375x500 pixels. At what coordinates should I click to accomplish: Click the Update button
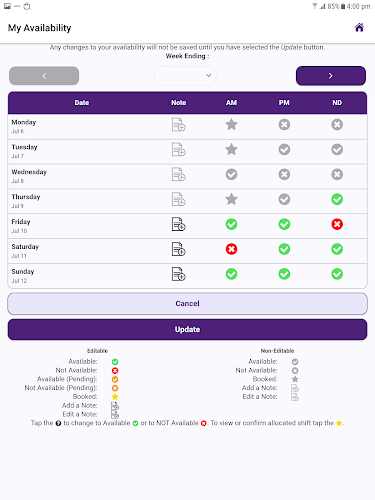(187, 329)
